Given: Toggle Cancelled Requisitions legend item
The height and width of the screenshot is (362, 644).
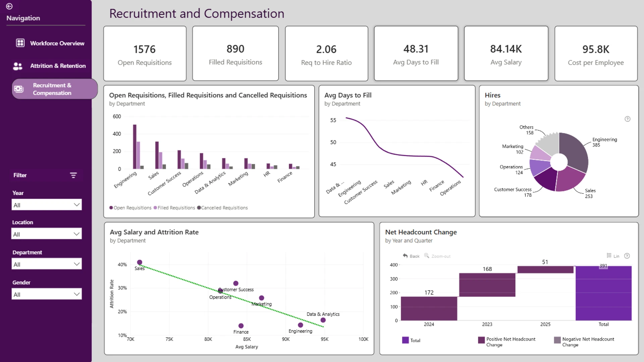Looking at the screenshot, I should tap(222, 208).
